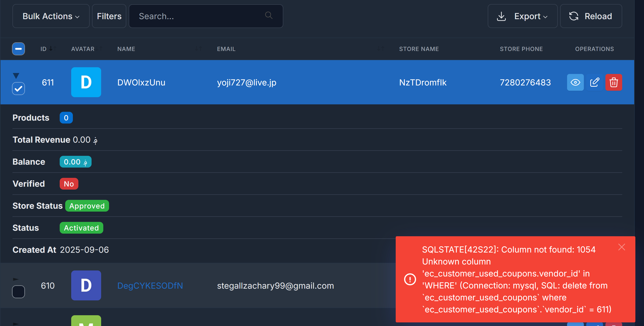Viewport: 644px width, 326px height.
Task: Click the ID value 610
Action: [48, 286]
